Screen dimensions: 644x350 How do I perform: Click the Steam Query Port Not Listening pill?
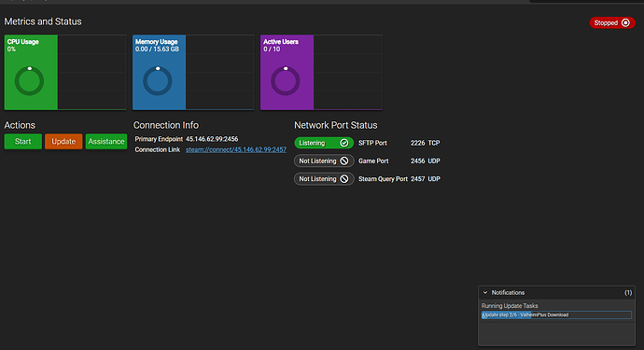324,179
